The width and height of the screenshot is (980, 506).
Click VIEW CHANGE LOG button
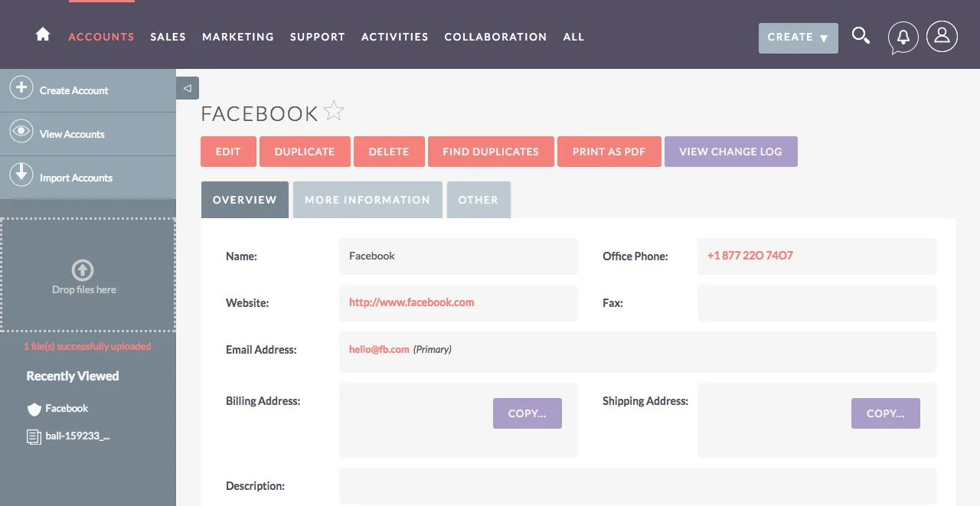coord(730,152)
